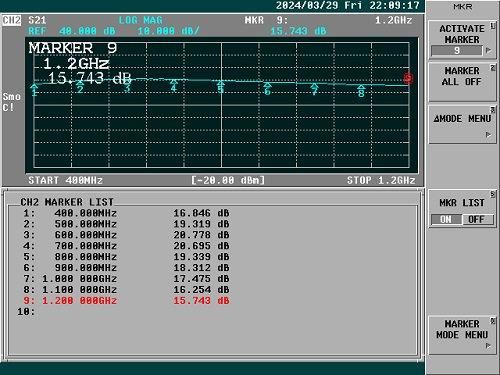The width and height of the screenshot is (500, 375).
Task: Click the START 400MHz frequency label
Action: [66, 180]
